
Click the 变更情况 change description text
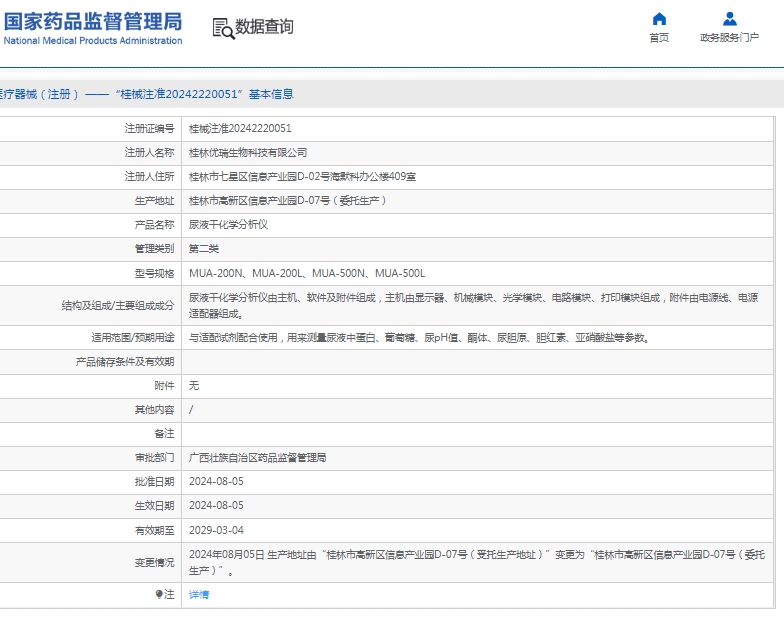coord(477,562)
